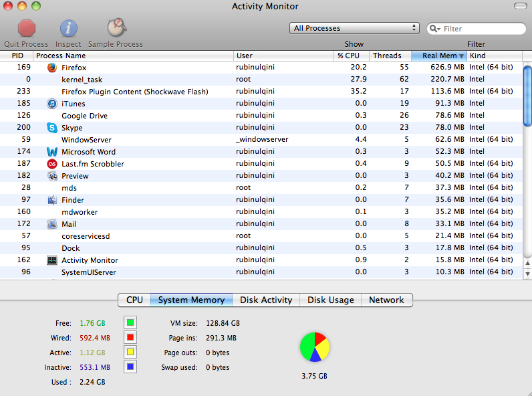
Task: Click the _windowserver user cell
Action: [x=262, y=139]
